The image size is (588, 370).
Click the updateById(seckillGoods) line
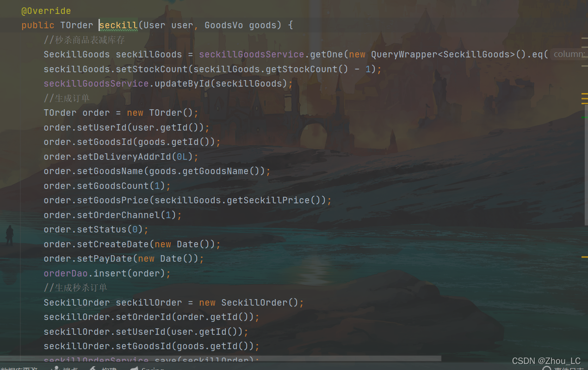point(168,83)
